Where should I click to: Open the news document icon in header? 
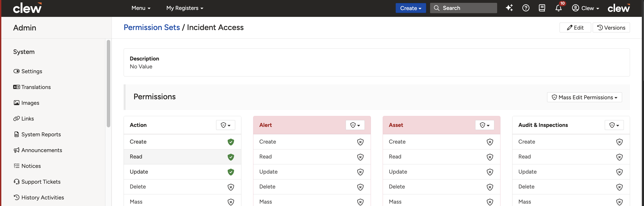[x=542, y=8]
